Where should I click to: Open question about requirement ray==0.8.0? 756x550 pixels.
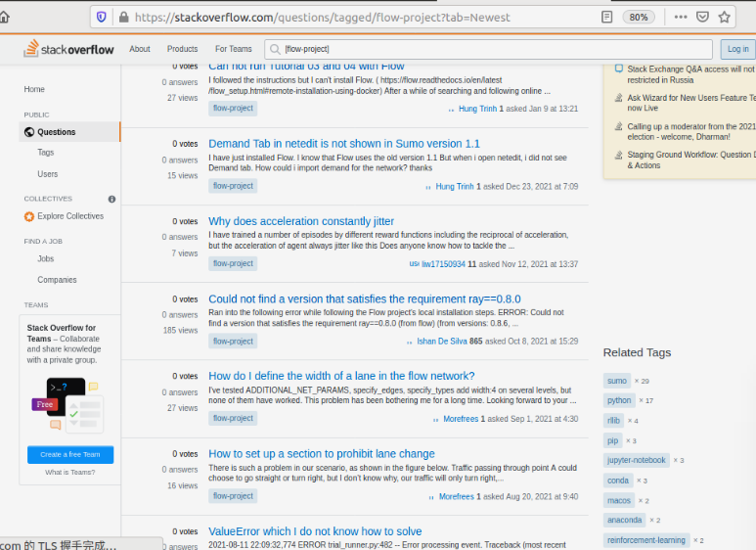(365, 299)
